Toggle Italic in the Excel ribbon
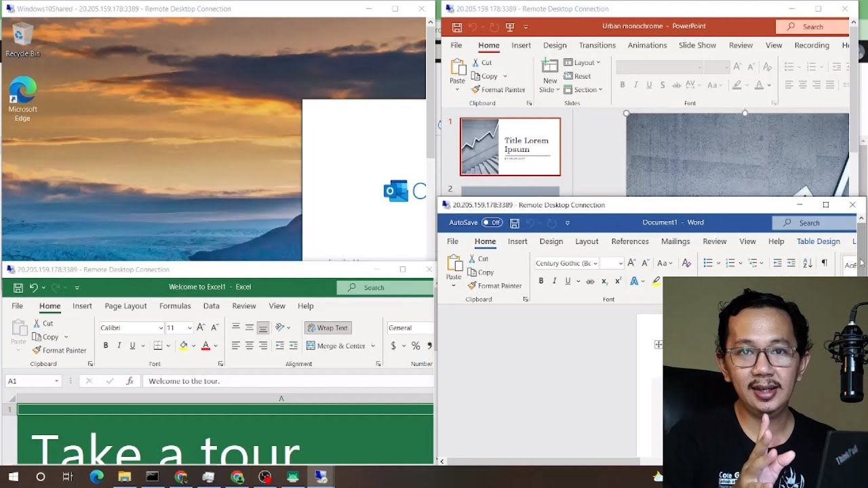This screenshot has width=868, height=488. point(119,346)
